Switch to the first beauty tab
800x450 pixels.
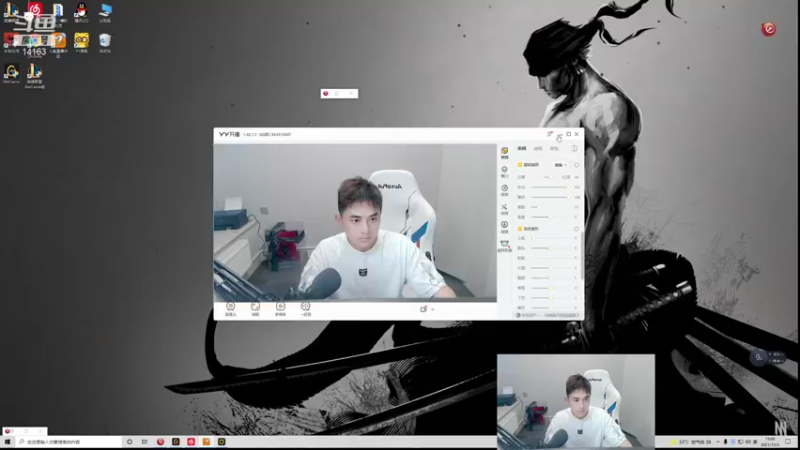pos(521,148)
